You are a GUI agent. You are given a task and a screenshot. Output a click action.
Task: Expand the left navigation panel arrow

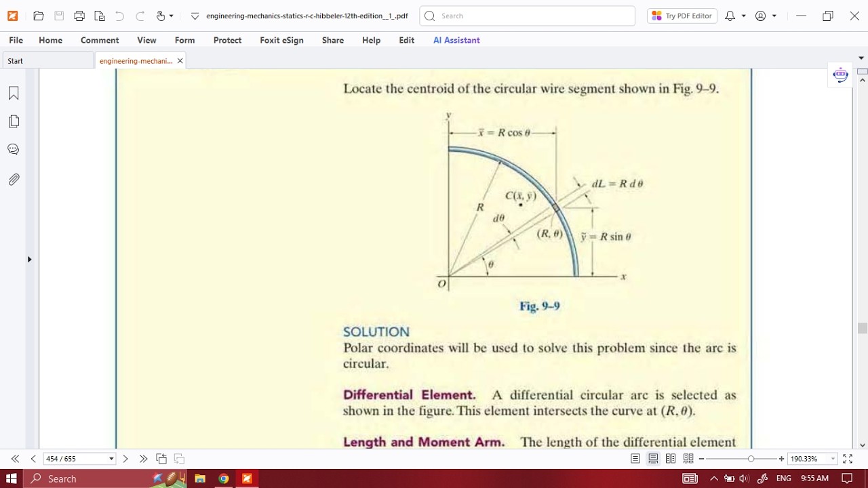pyautogui.click(x=29, y=259)
